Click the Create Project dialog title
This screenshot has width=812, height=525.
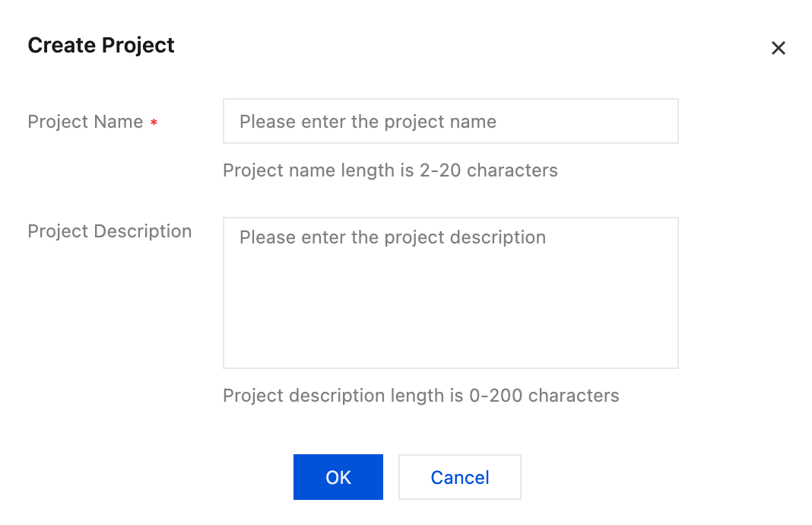tap(101, 45)
